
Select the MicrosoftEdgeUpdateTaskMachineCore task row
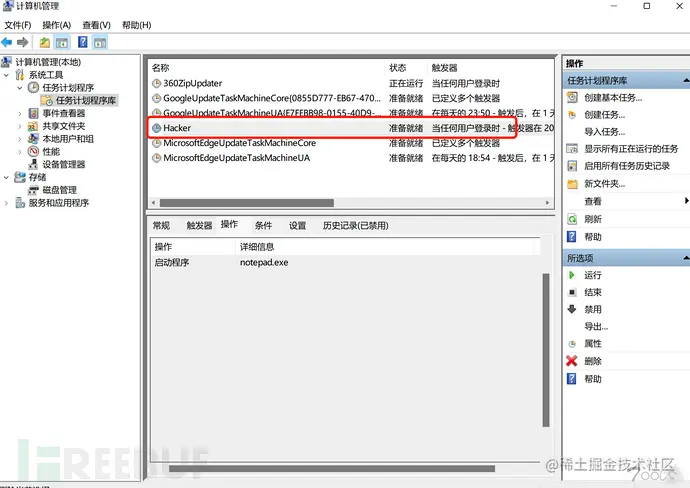pyautogui.click(x=351, y=143)
